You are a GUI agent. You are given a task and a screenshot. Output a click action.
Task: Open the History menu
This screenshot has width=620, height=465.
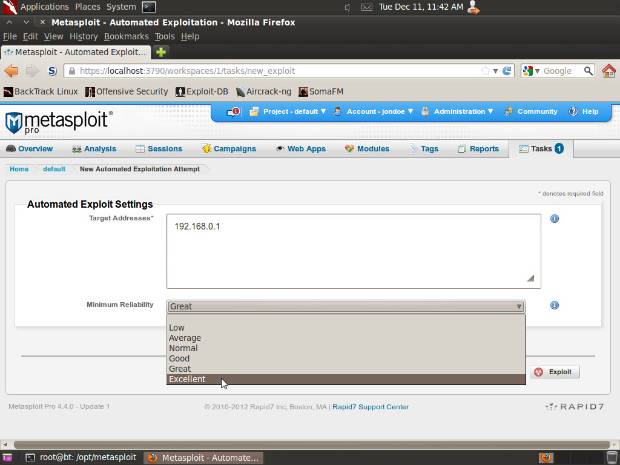pyautogui.click(x=83, y=36)
